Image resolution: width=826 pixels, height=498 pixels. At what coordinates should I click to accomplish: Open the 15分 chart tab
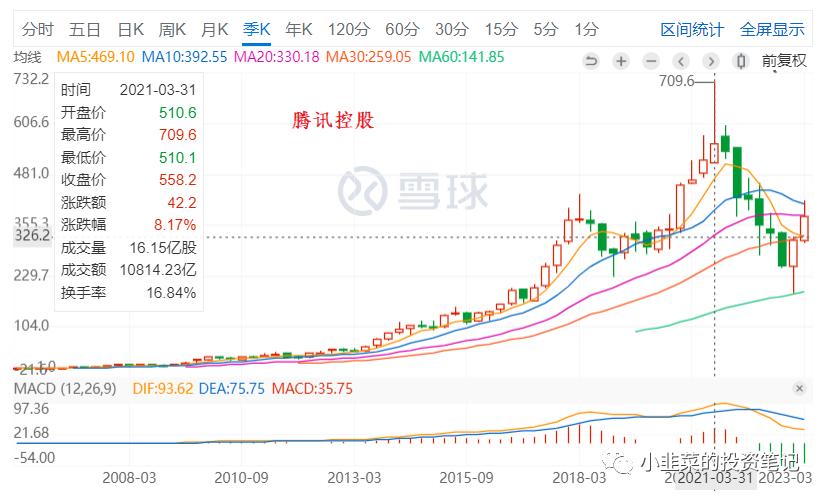pos(502,29)
